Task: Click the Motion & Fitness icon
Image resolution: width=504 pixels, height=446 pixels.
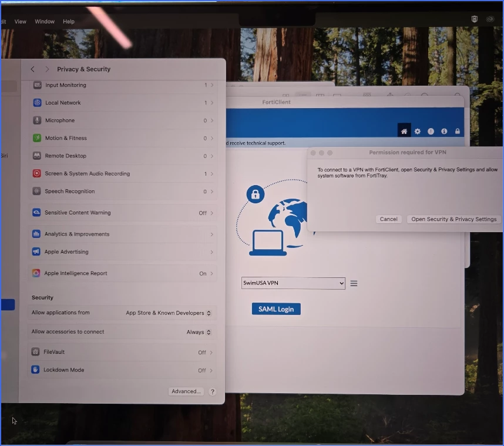Action: (x=37, y=138)
